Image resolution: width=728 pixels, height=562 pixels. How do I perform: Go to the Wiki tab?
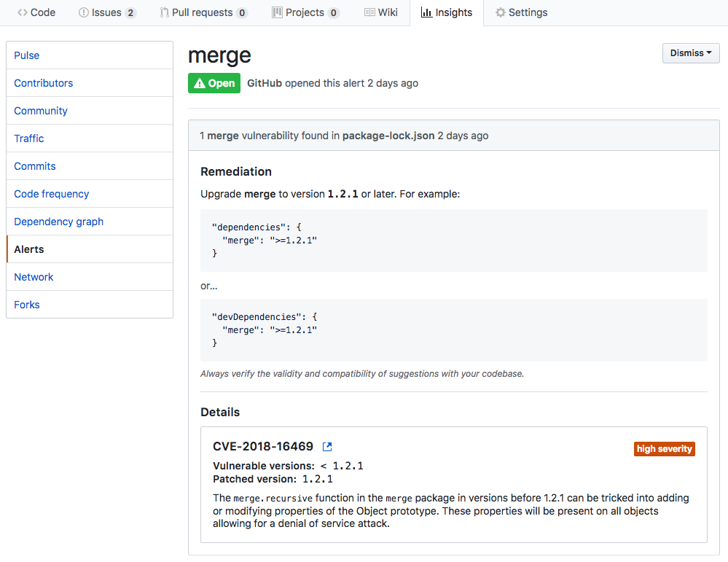[x=381, y=12]
